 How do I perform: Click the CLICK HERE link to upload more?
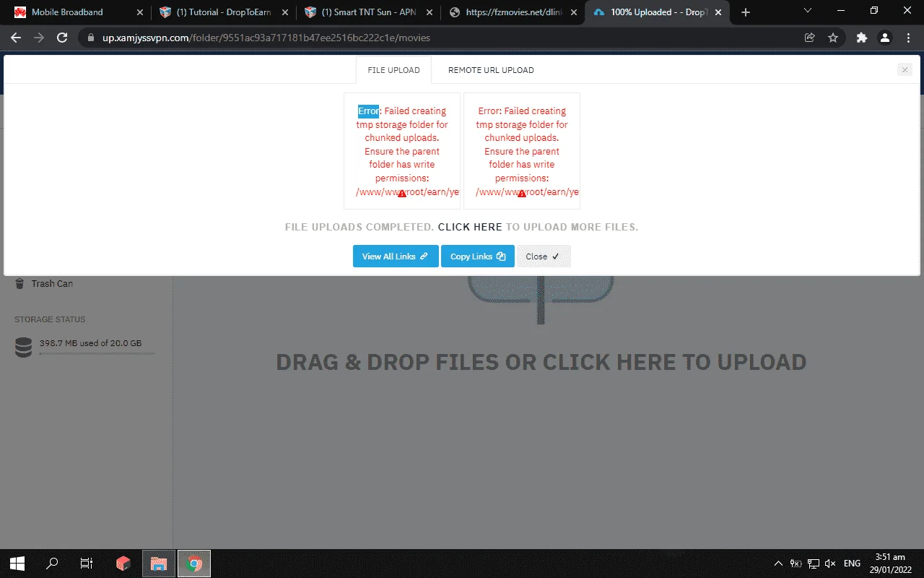(x=470, y=227)
